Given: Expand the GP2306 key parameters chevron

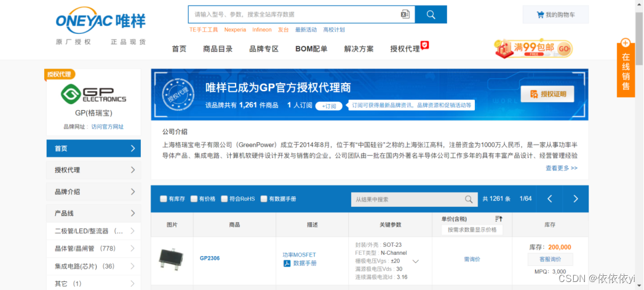Looking at the screenshot, I should click(416, 261).
